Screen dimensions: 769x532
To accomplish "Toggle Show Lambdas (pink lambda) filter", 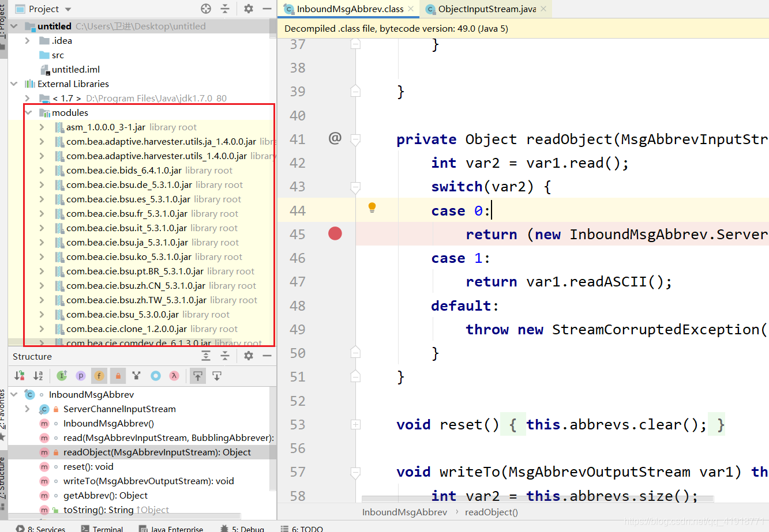I will point(174,376).
